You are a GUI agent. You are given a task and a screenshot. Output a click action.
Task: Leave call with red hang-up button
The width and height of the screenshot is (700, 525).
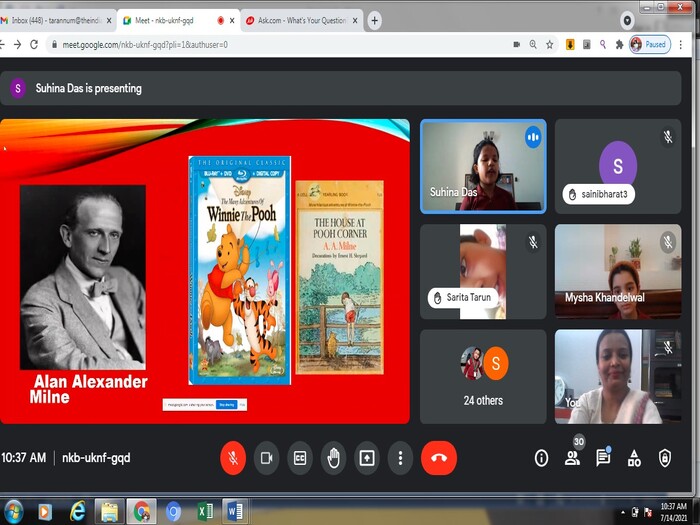pos(439,458)
